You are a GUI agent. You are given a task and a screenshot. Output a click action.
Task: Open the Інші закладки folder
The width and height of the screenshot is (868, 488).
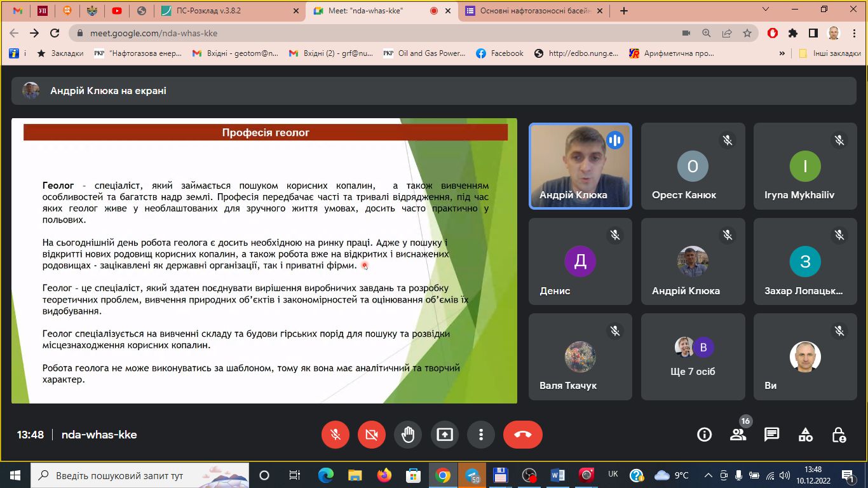tap(830, 53)
